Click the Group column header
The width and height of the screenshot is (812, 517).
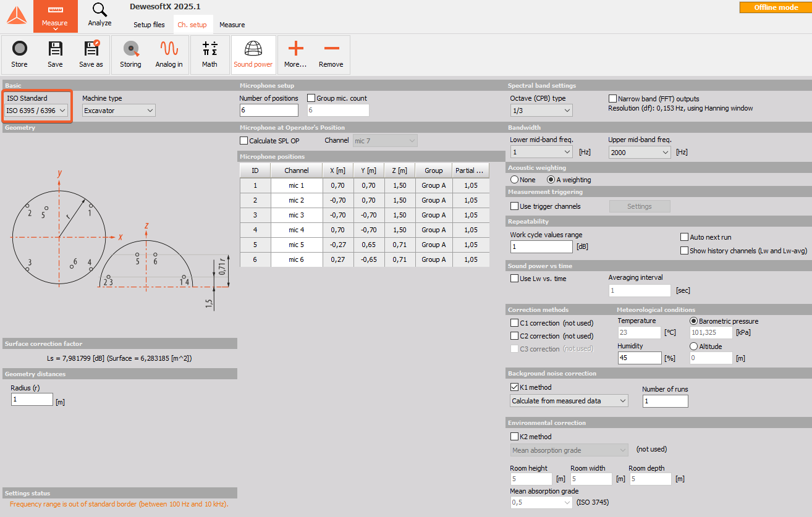(x=434, y=170)
